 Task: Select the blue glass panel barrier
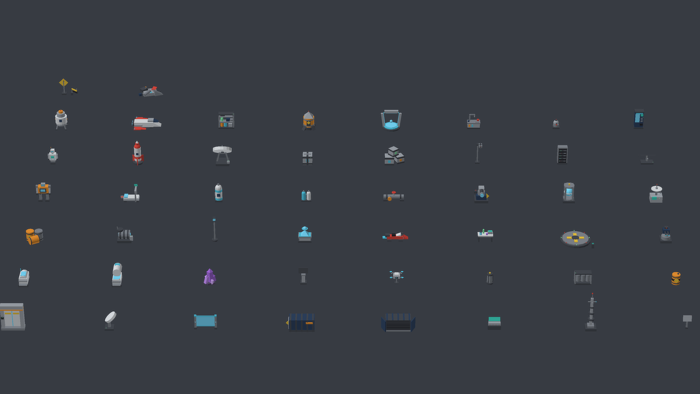(x=205, y=321)
